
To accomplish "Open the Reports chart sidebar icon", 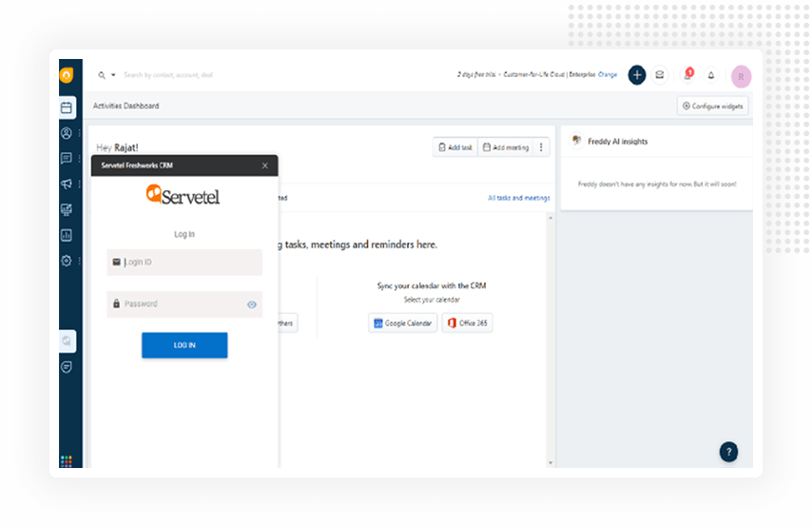I will pyautogui.click(x=67, y=235).
